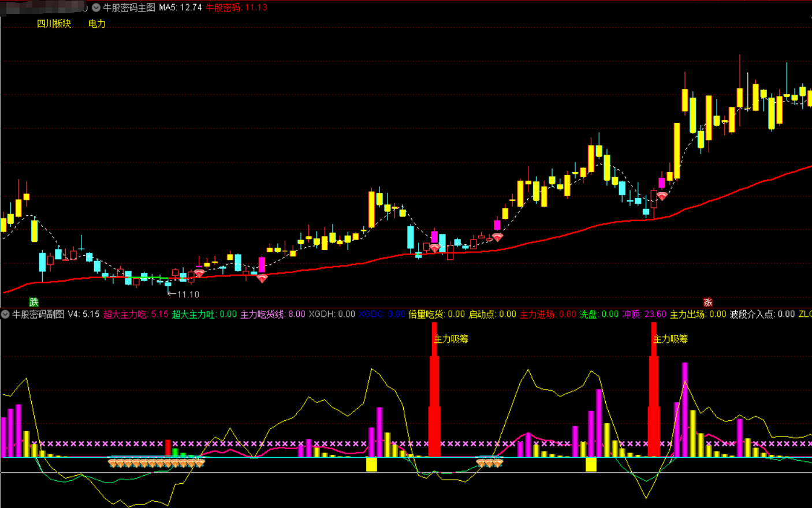Select the red 牛股密码: 11.13 readout
The width and height of the screenshot is (812, 508).
click(236, 8)
